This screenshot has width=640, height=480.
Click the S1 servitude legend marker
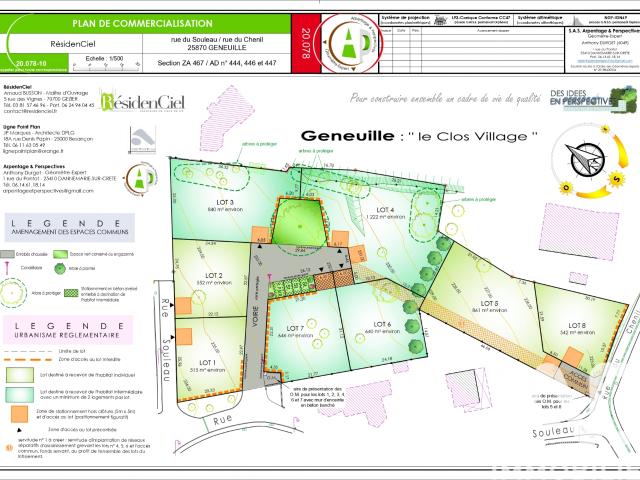click(x=9, y=448)
